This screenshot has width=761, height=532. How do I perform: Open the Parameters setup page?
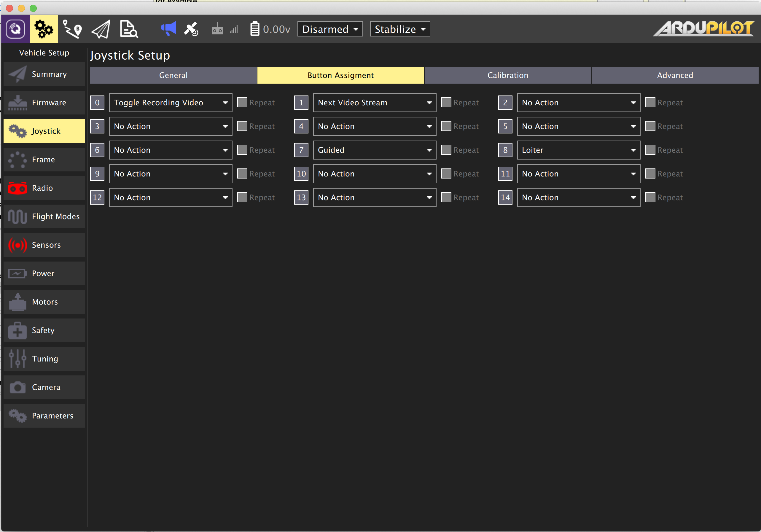point(44,416)
